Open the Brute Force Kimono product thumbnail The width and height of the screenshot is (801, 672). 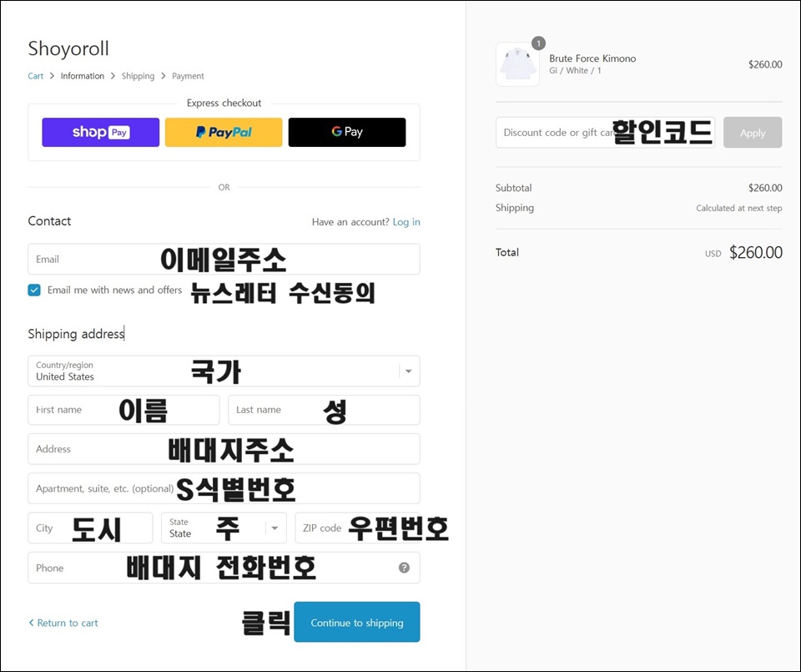pos(517,64)
